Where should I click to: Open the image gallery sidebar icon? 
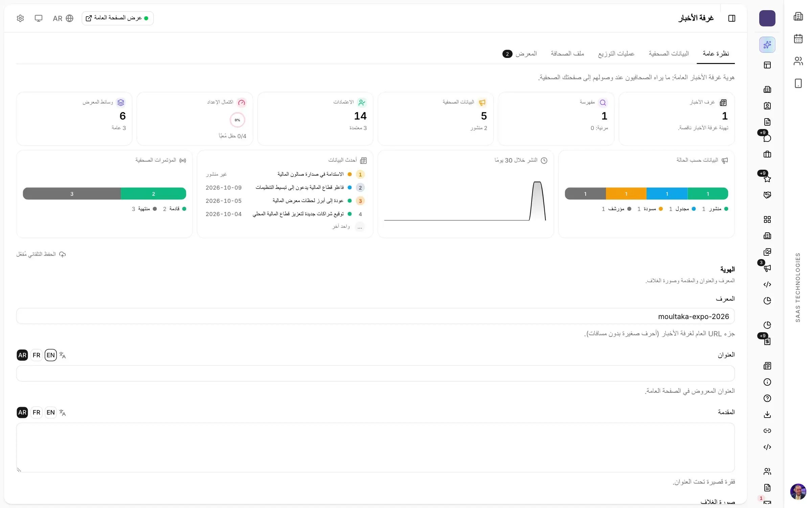point(767,252)
